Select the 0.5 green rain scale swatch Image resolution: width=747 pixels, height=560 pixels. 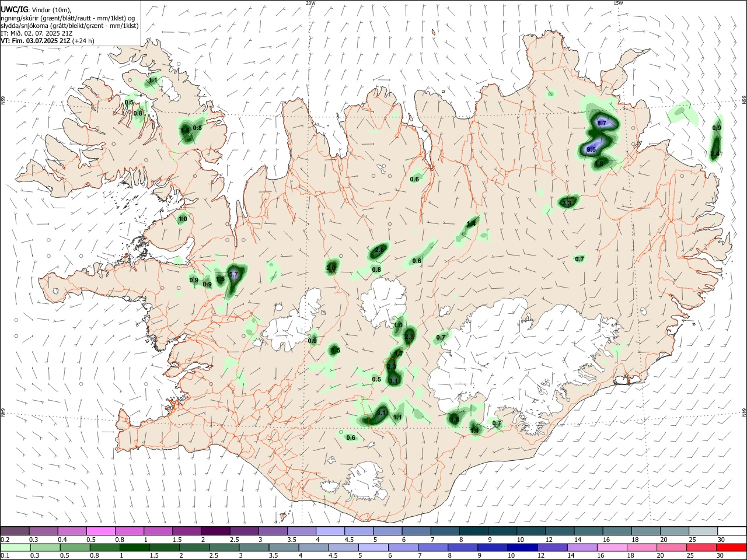(75, 547)
